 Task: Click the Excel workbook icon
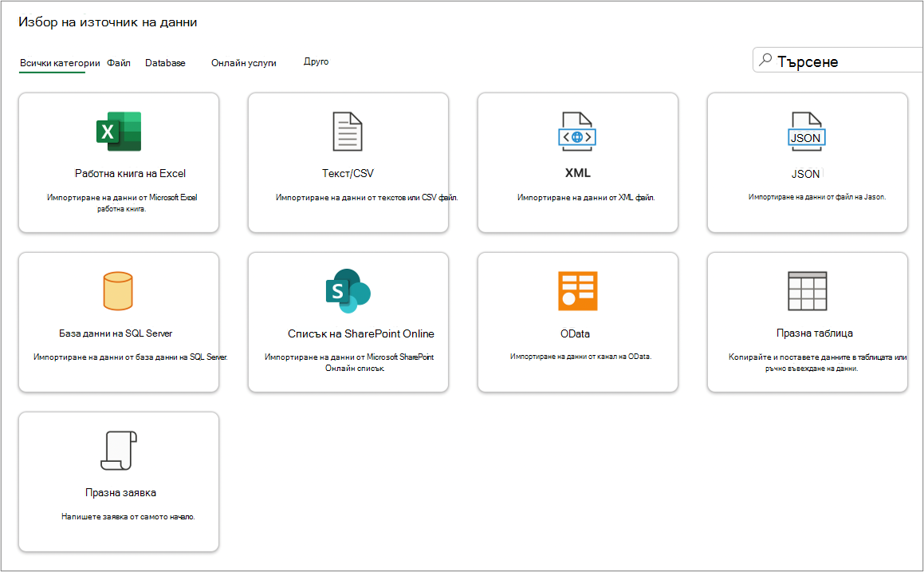(x=119, y=132)
